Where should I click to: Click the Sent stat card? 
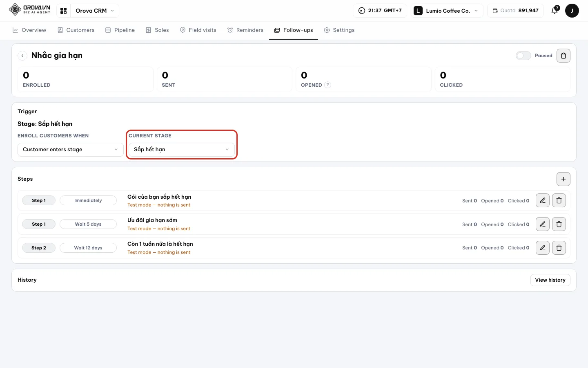pyautogui.click(x=225, y=79)
